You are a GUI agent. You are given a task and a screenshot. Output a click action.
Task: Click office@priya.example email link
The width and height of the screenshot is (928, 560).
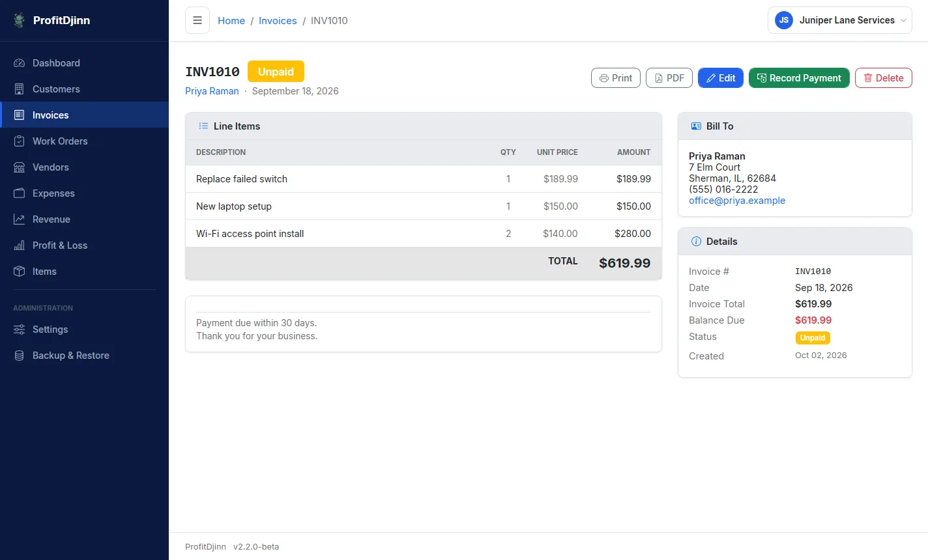[x=737, y=201]
